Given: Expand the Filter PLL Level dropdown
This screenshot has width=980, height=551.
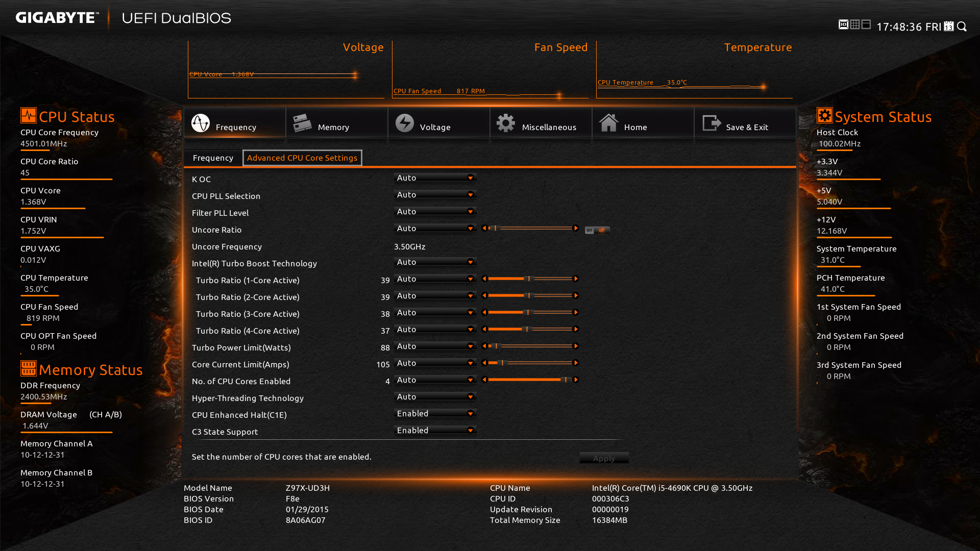Looking at the screenshot, I should pyautogui.click(x=435, y=211).
